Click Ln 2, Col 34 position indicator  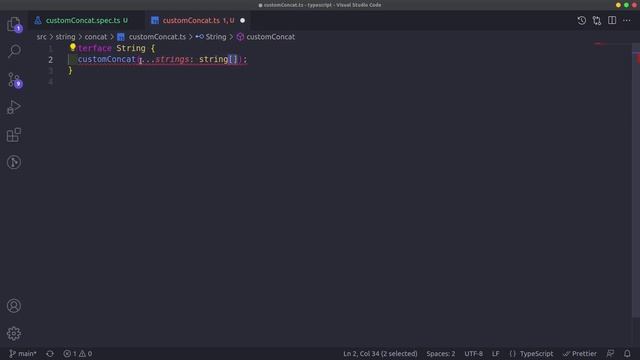point(380,353)
